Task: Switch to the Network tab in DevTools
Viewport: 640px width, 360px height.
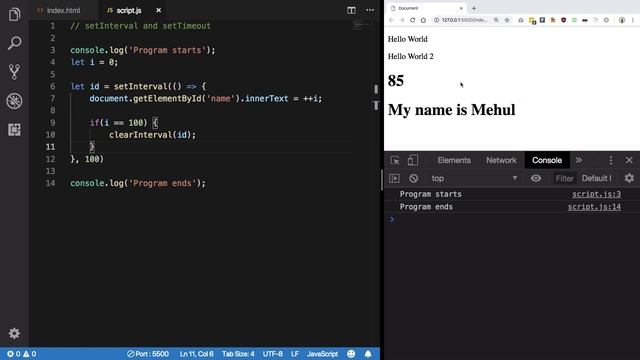Action: click(501, 160)
